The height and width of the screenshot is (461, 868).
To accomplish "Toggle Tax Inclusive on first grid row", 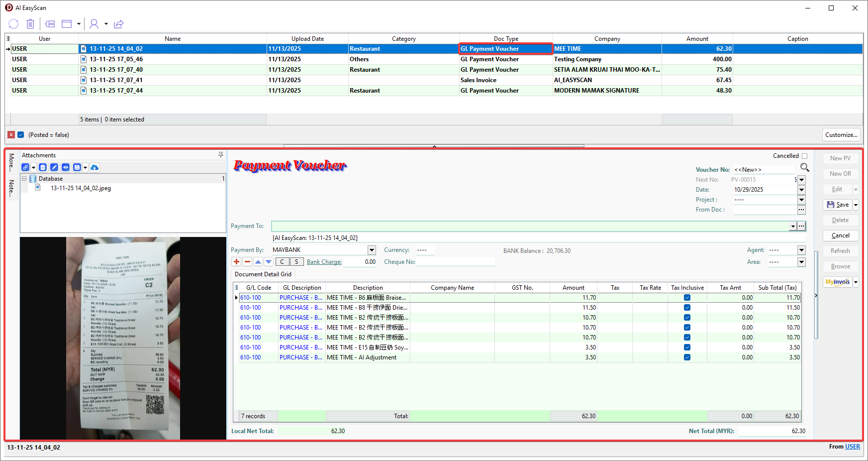I will tap(687, 298).
